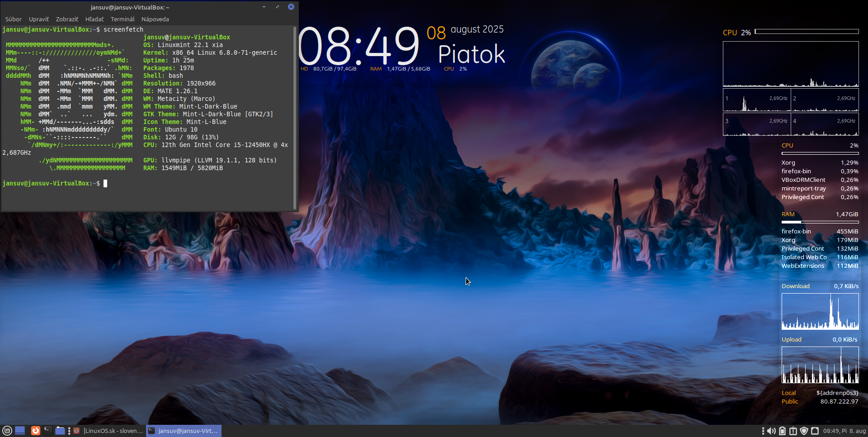The width and height of the screenshot is (868, 437).
Task: Open the Nápoveda help menu
Action: 155,19
